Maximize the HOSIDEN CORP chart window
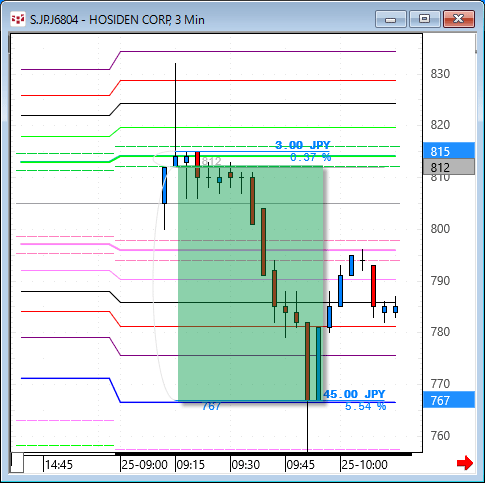 point(424,19)
